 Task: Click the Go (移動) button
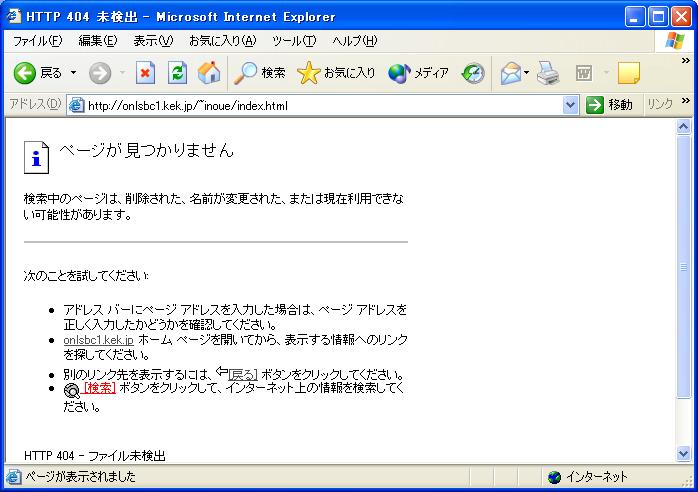[x=609, y=105]
